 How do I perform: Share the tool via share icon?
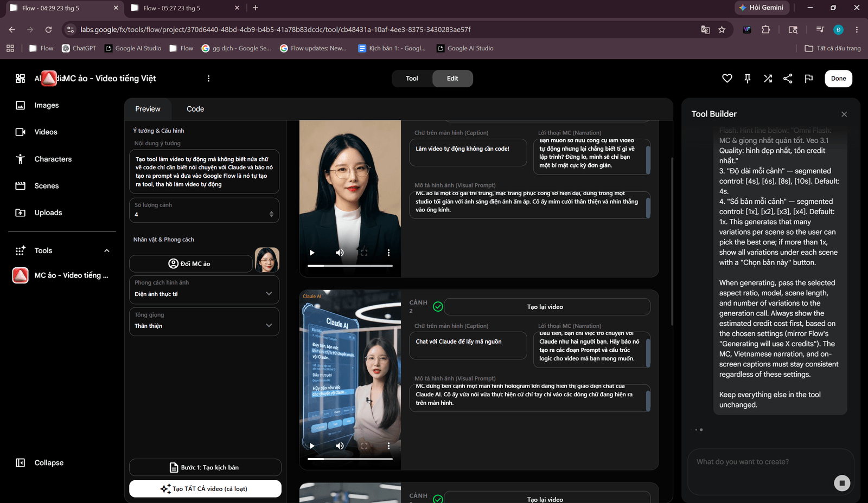[x=788, y=79]
